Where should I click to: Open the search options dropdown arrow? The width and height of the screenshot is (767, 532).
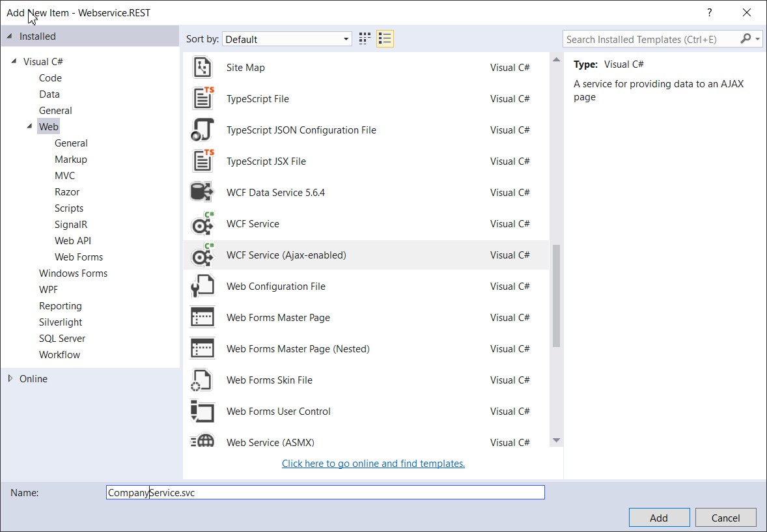(x=758, y=38)
